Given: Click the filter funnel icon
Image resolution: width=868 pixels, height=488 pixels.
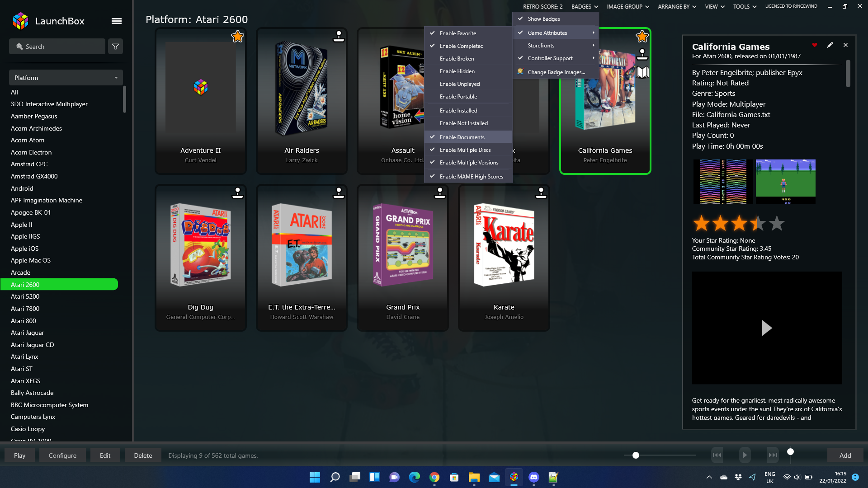Looking at the screenshot, I should point(116,47).
